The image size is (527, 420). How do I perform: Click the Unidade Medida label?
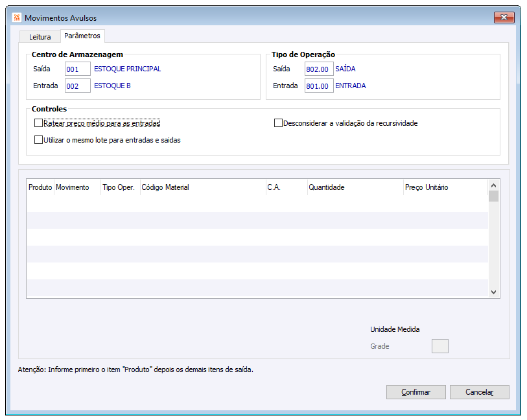[x=395, y=329]
